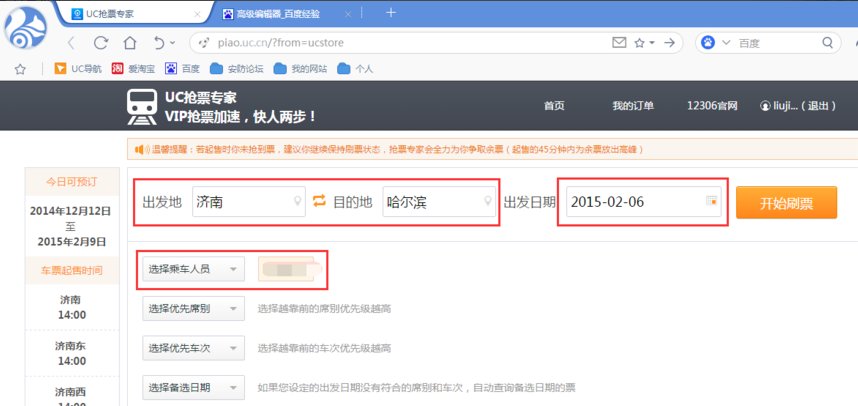Screen dimensions: 858x406
Task: Expand the undo history dropdown arrow
Action: [173, 43]
